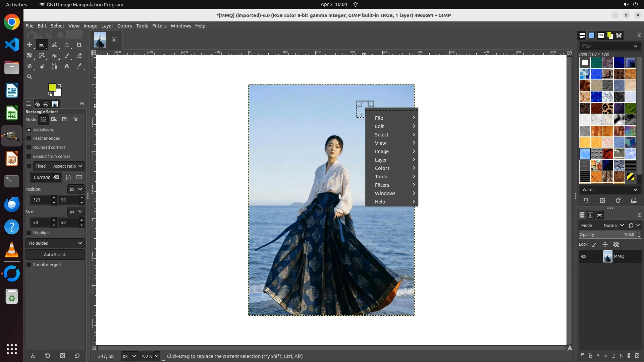Select the Eraser tool

pos(79,56)
